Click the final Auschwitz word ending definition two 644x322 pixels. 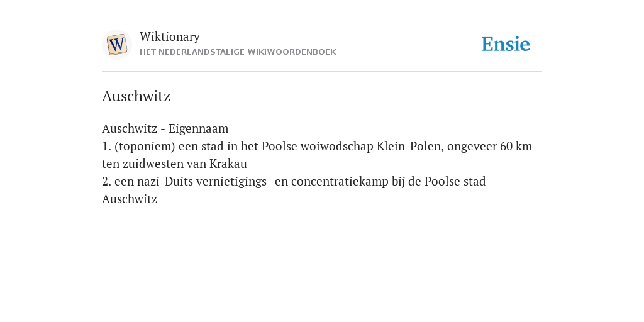click(130, 199)
